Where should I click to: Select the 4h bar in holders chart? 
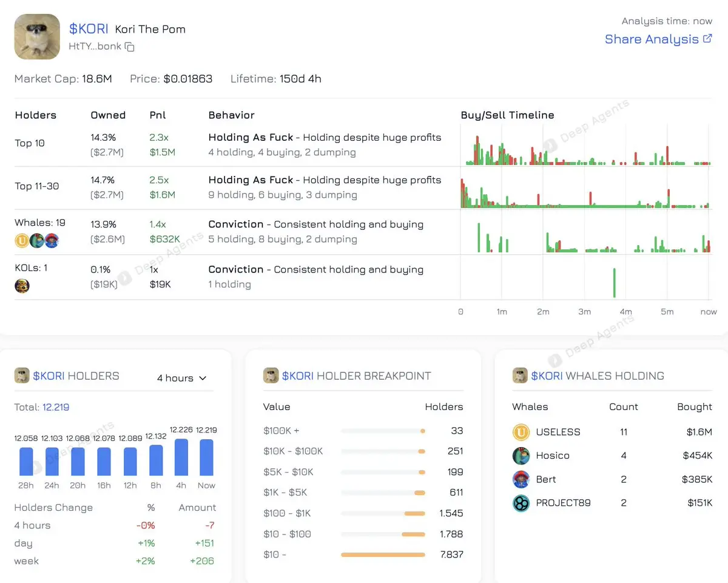point(181,457)
